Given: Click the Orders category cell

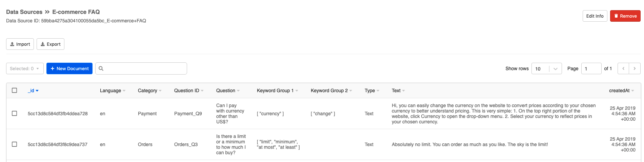Looking at the screenshot, I should click(145, 144).
